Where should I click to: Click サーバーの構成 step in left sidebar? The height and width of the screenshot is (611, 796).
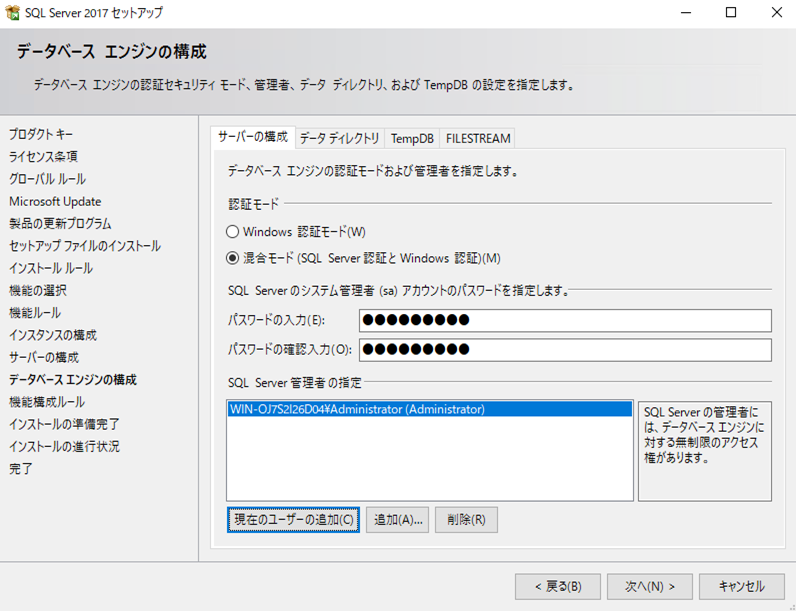point(44,358)
